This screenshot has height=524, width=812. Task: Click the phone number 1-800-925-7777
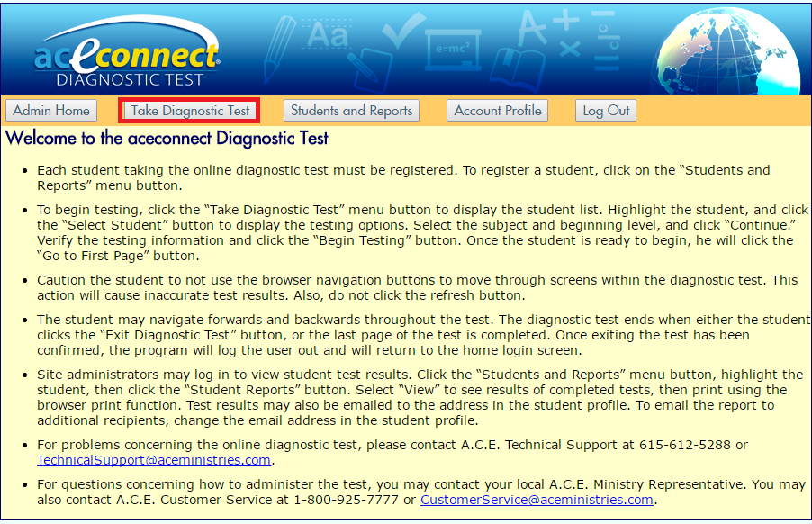[x=347, y=500]
